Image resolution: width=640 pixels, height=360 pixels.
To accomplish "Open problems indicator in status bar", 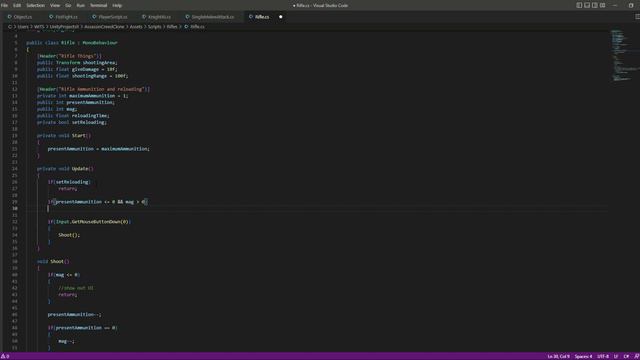I will (5, 356).
